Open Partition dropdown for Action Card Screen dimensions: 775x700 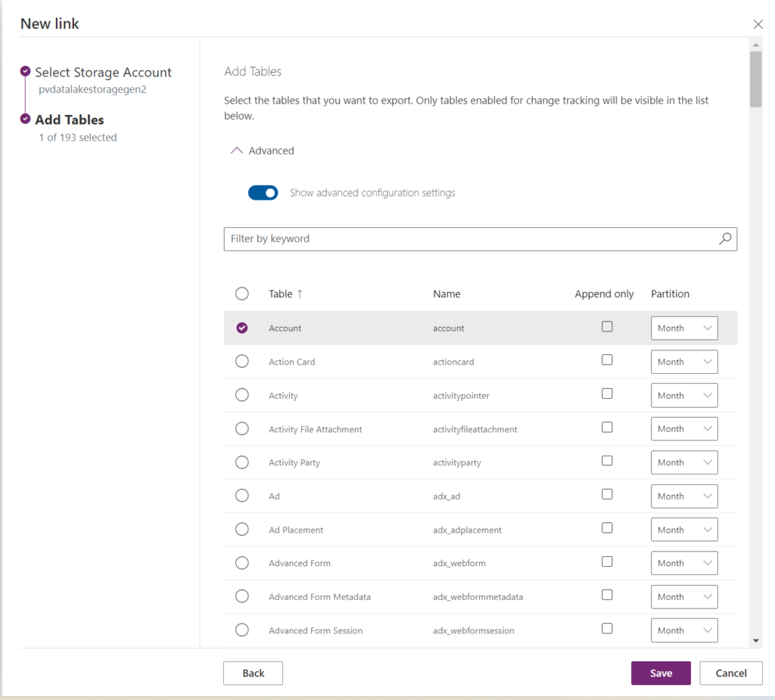coord(684,362)
